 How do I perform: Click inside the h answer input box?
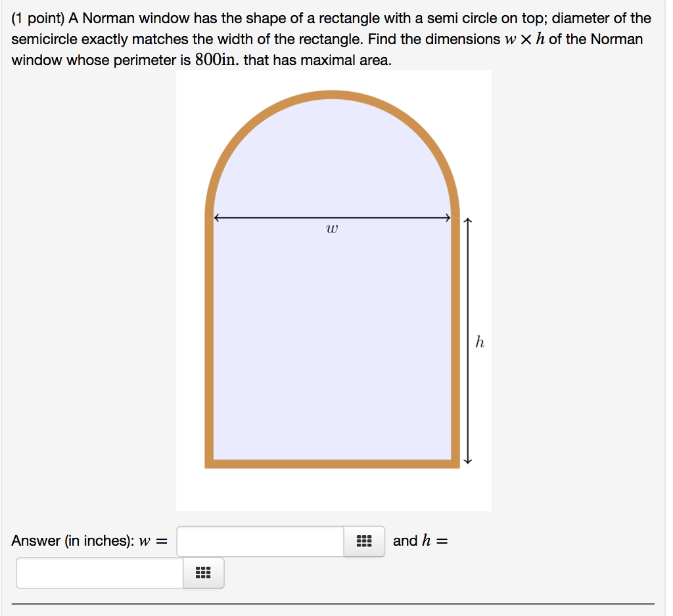(99, 572)
